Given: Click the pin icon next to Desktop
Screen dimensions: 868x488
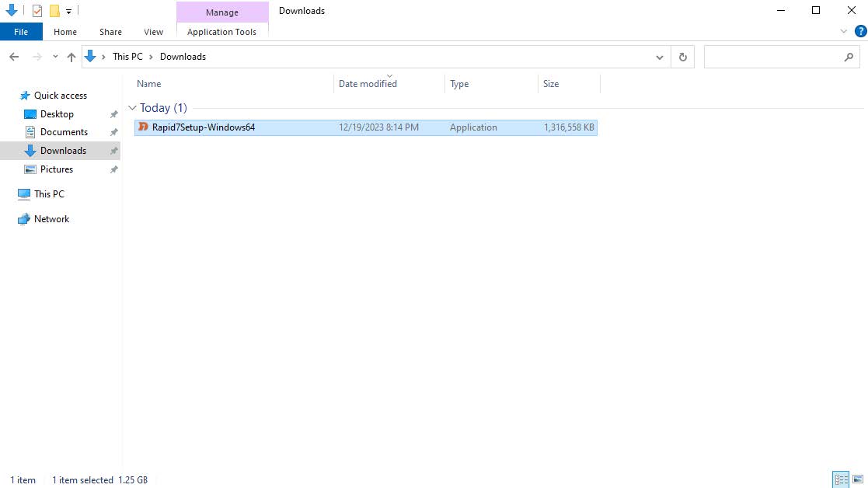Looking at the screenshot, I should (x=113, y=114).
